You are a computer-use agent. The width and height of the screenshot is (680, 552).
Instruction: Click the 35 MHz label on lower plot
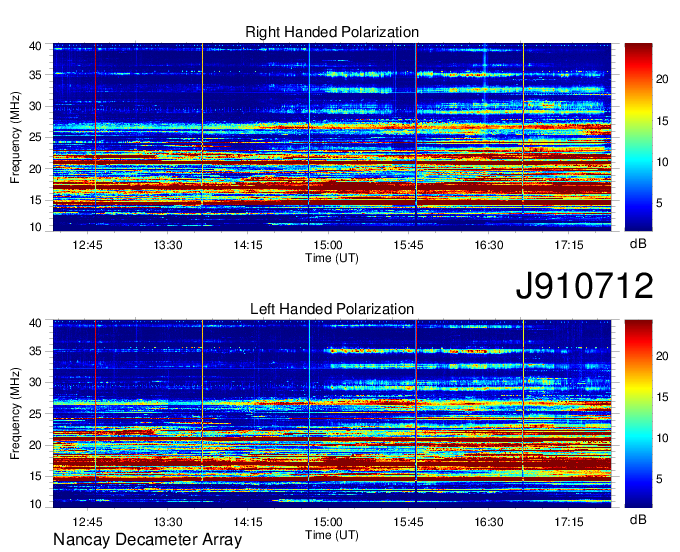click(35, 352)
